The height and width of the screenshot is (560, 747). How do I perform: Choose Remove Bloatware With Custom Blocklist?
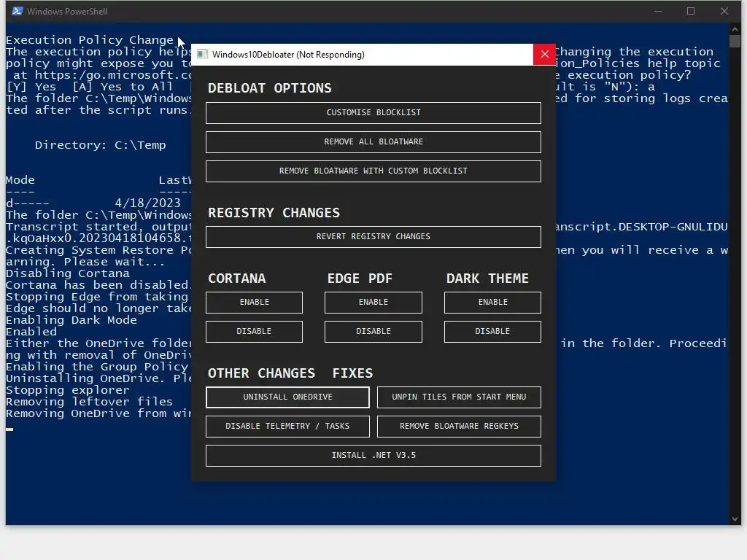[373, 171]
